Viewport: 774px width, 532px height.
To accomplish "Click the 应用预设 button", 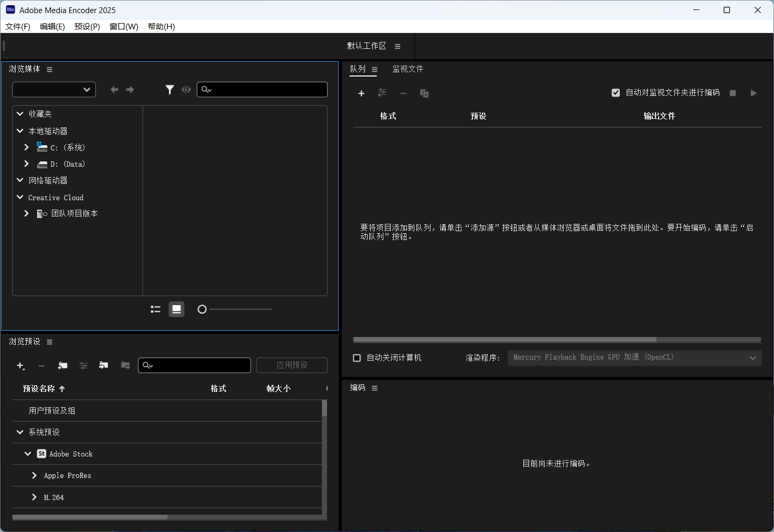I will point(292,365).
